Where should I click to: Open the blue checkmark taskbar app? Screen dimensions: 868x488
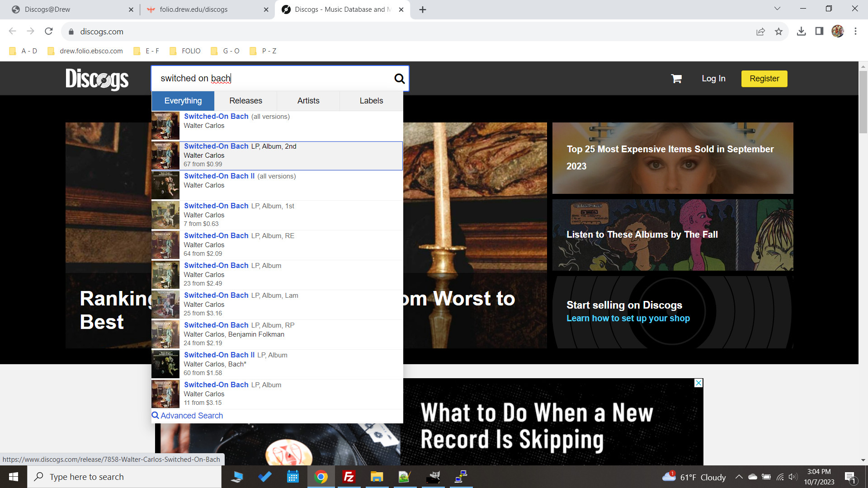[x=265, y=477]
